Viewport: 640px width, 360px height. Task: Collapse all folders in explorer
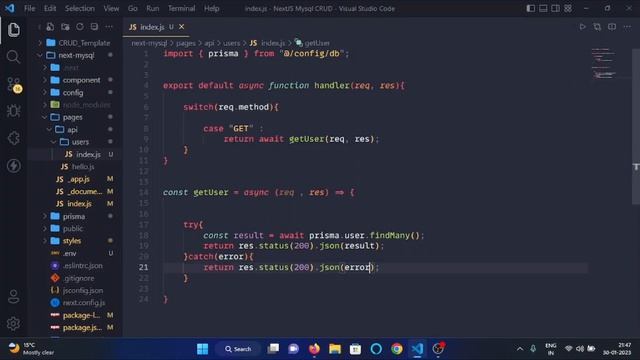[94, 27]
